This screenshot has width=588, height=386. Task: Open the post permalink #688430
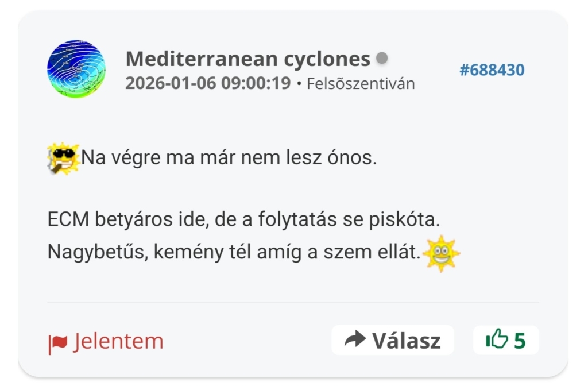(492, 70)
